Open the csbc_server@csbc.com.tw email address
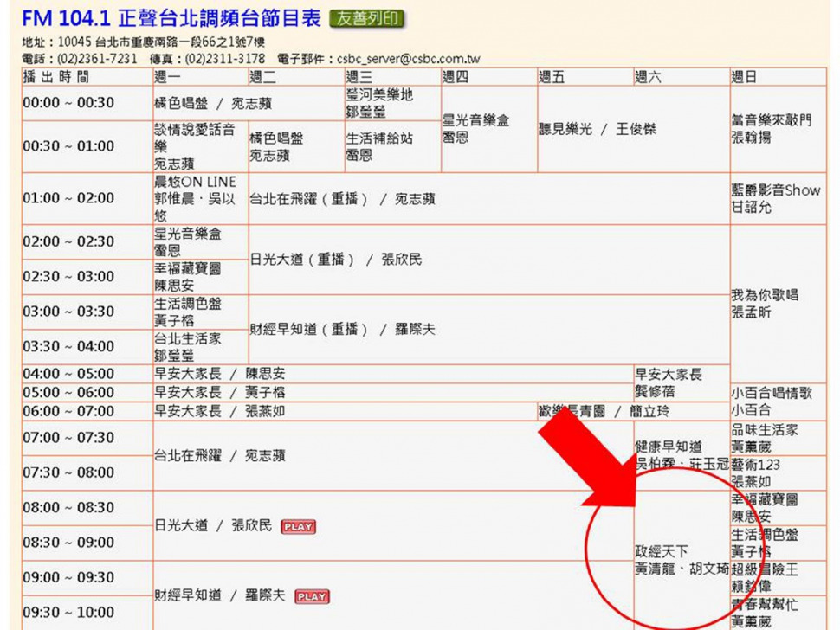Image resolution: width=840 pixels, height=630 pixels. point(408,59)
